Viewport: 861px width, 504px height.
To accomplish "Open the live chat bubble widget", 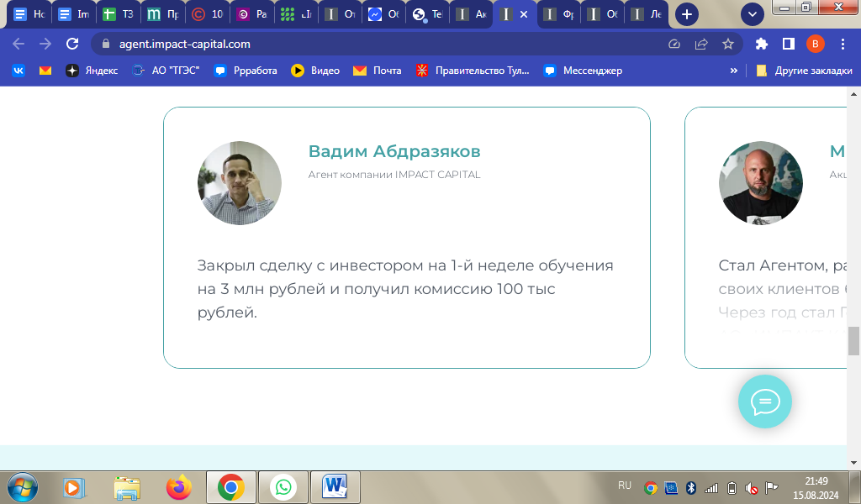I will click(765, 402).
